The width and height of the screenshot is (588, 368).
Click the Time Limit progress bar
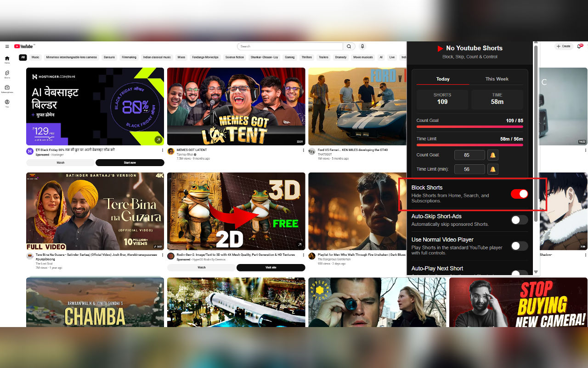tap(469, 145)
